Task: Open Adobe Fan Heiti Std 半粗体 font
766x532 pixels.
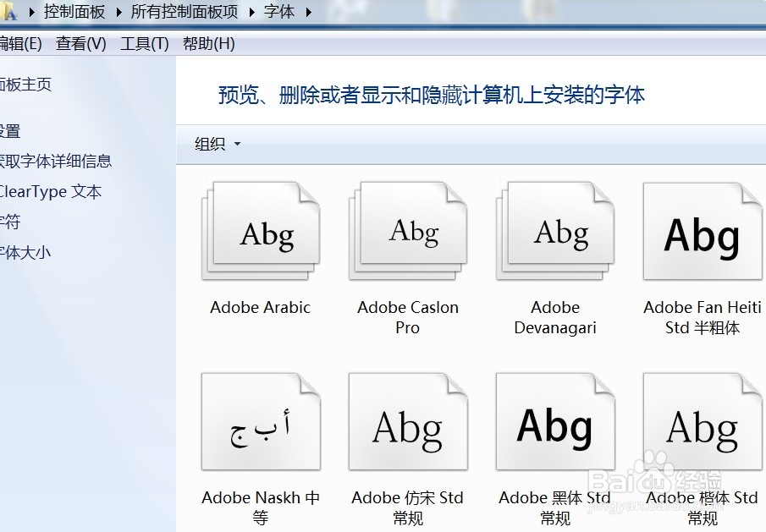Action: (x=702, y=230)
